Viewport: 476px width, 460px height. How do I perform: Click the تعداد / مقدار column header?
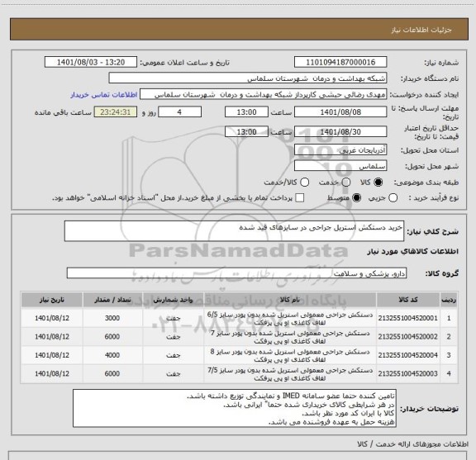coord(112,300)
